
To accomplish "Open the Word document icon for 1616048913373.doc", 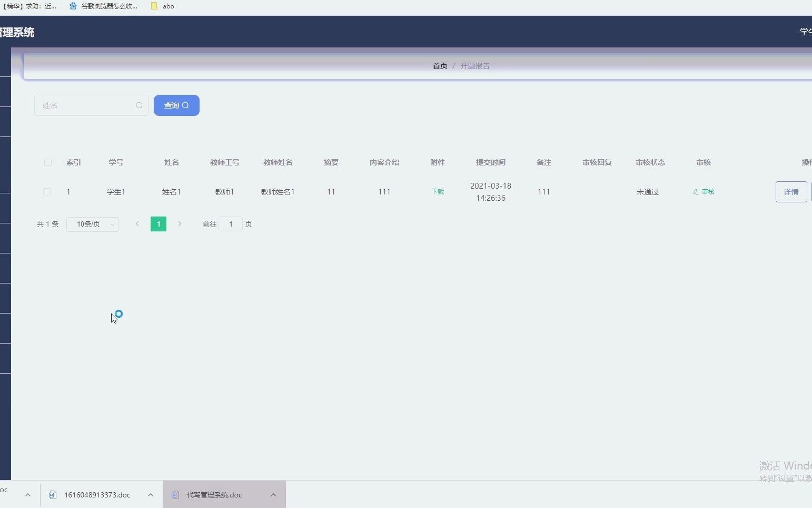I will 52,494.
